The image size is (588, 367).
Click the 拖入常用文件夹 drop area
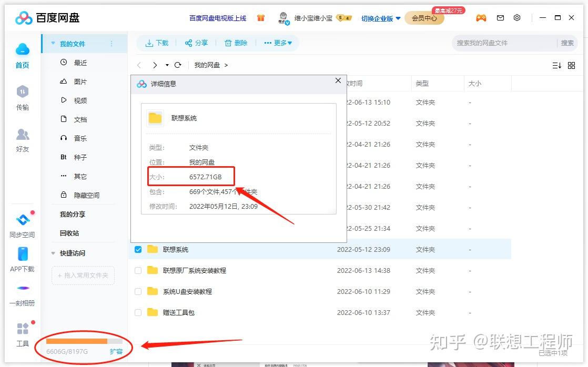tap(83, 275)
